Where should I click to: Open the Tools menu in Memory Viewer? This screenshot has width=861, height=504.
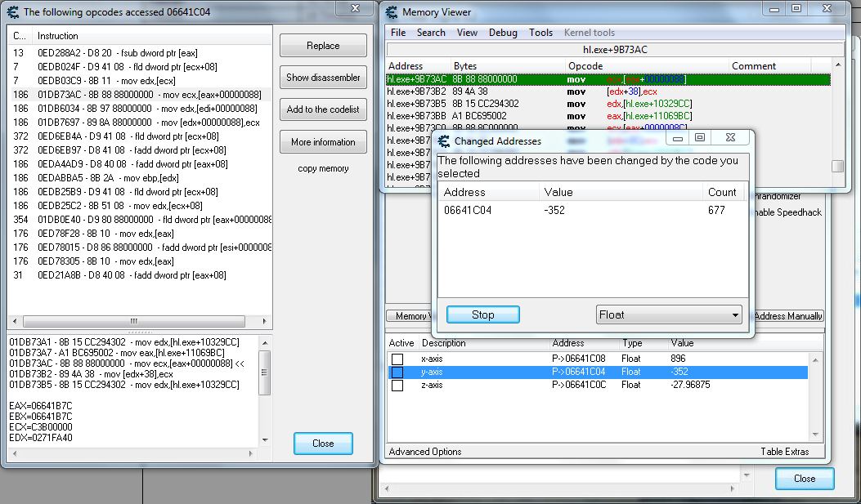[x=540, y=33]
